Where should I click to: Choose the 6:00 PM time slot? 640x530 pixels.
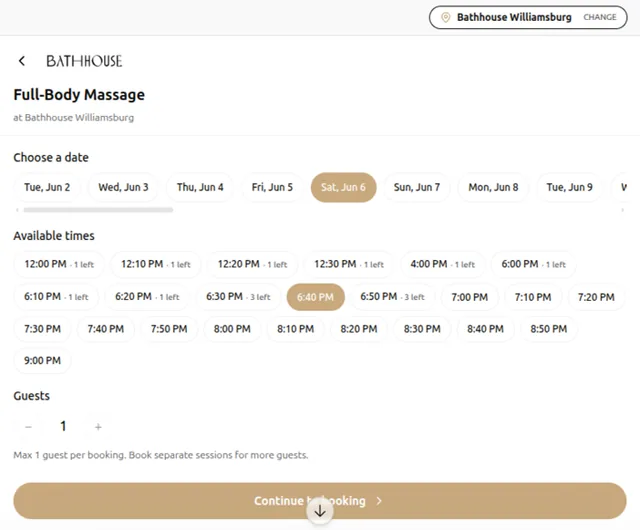[533, 264]
